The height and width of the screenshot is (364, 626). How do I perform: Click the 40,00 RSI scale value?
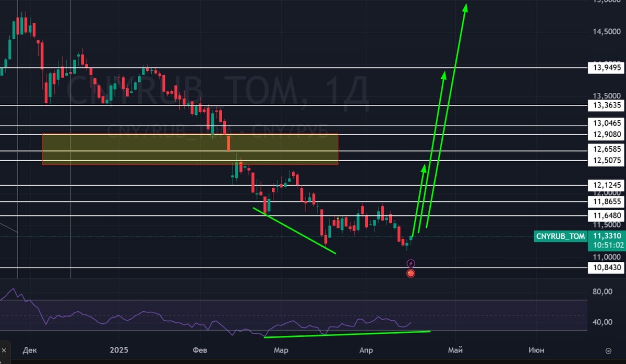603,322
